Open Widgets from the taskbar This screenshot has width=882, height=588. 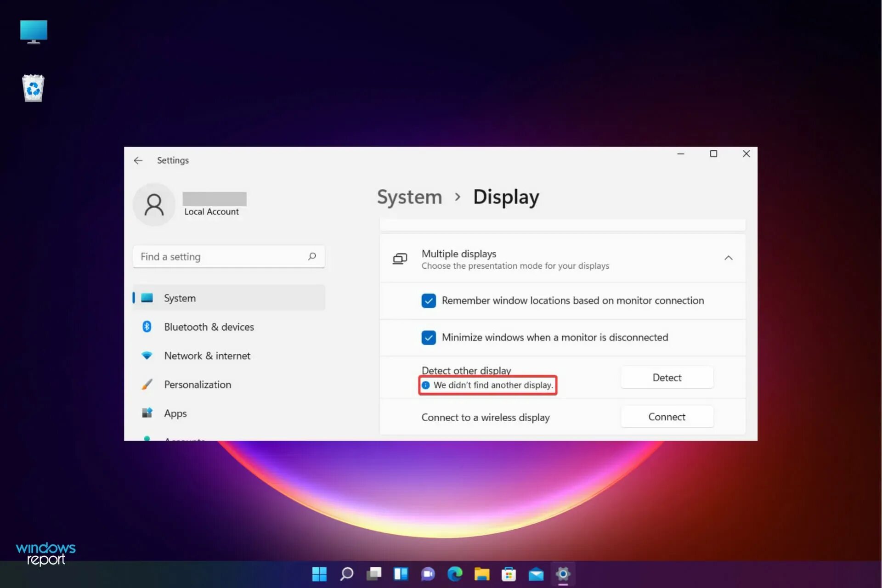pyautogui.click(x=401, y=574)
